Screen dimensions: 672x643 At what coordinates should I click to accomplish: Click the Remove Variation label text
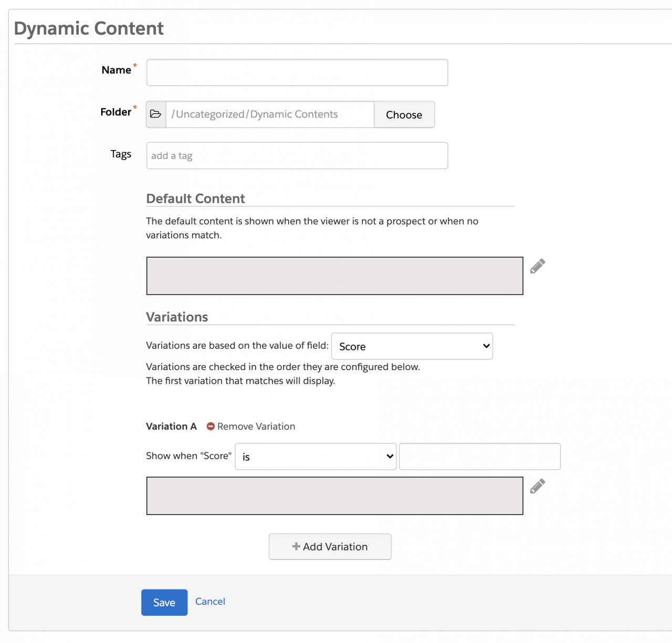[257, 426]
